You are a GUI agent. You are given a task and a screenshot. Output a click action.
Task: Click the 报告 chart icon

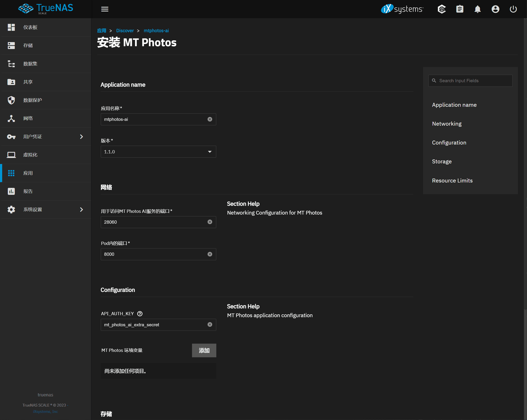[x=11, y=191]
